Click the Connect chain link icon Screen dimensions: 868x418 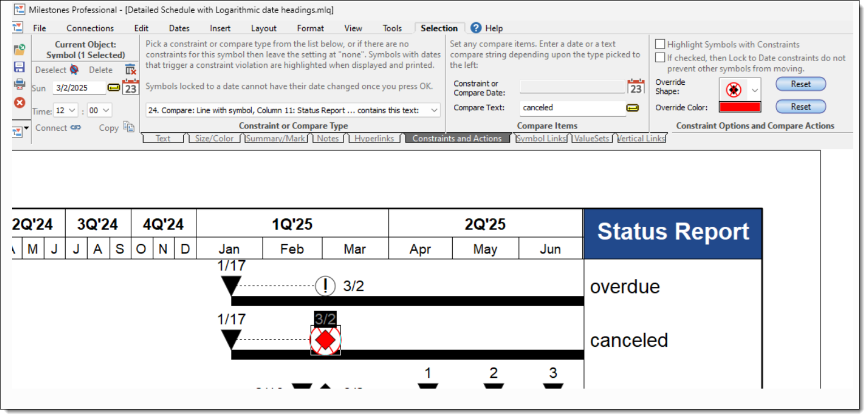(75, 128)
